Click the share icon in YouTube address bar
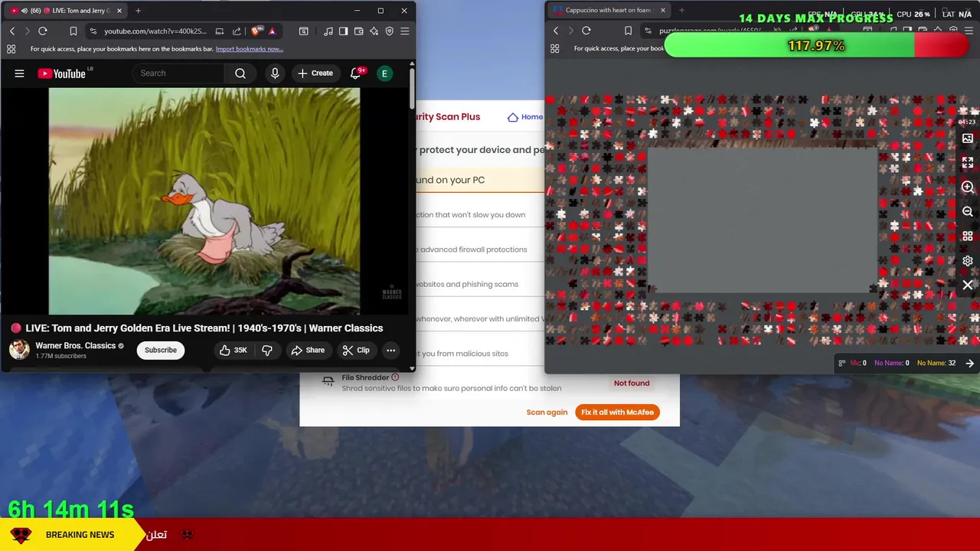Image resolution: width=980 pixels, height=551 pixels. pos(237,31)
